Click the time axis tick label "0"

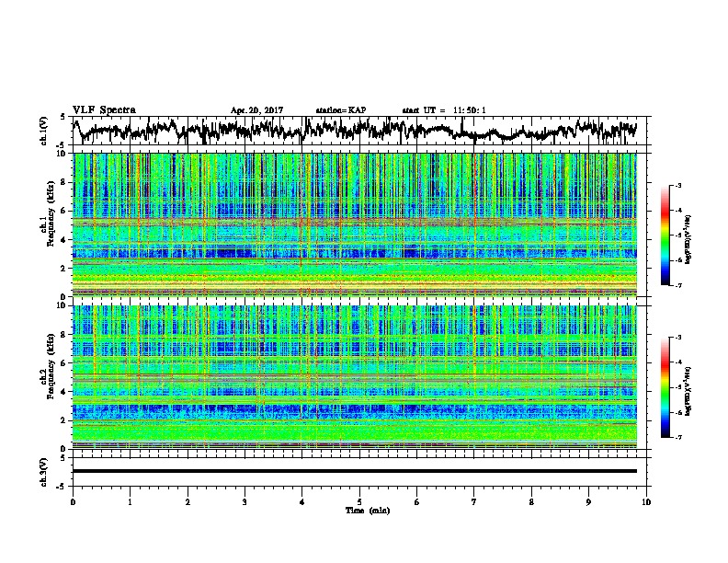(x=73, y=502)
